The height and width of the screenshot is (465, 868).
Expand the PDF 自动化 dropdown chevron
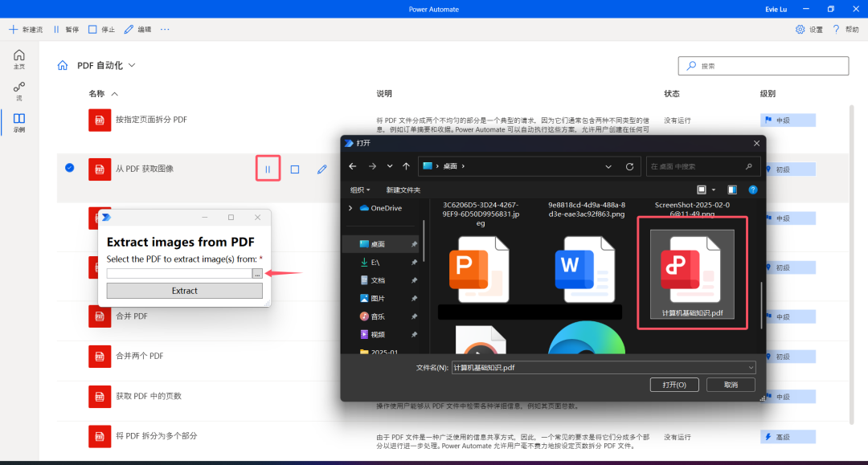[132, 66]
